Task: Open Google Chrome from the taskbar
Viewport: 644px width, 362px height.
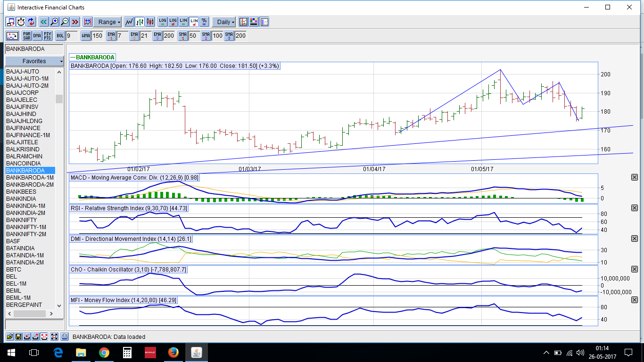Action: (x=104, y=353)
